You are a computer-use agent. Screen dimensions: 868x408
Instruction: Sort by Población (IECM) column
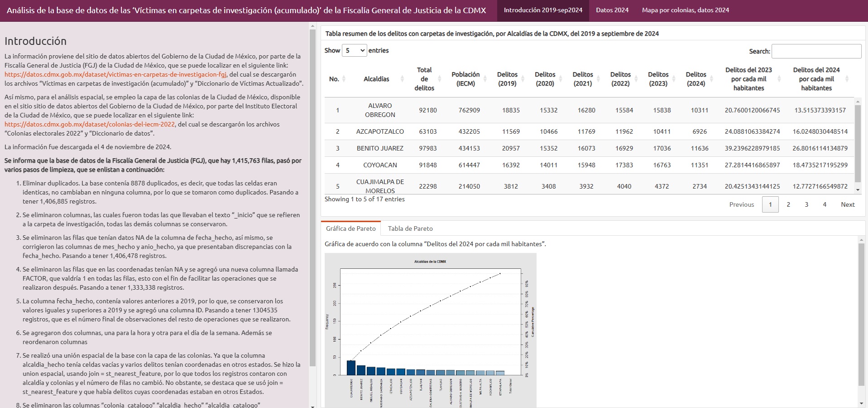pyautogui.click(x=469, y=79)
